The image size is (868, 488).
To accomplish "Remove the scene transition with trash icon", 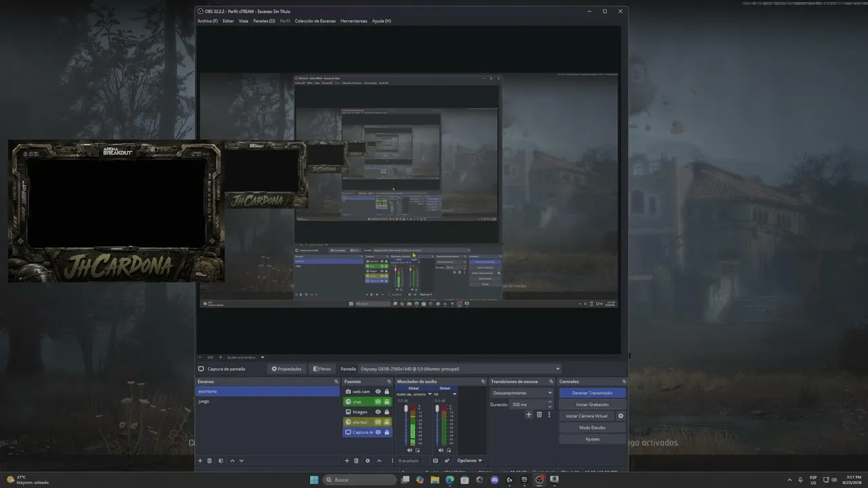I will point(539,415).
